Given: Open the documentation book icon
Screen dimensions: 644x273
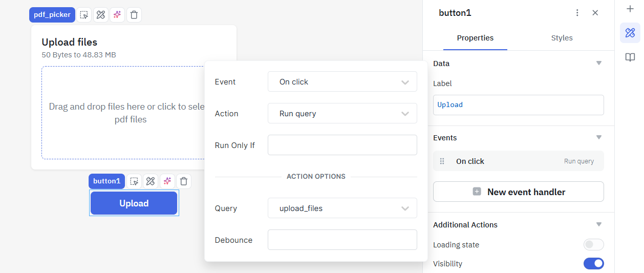Looking at the screenshot, I should tap(630, 57).
